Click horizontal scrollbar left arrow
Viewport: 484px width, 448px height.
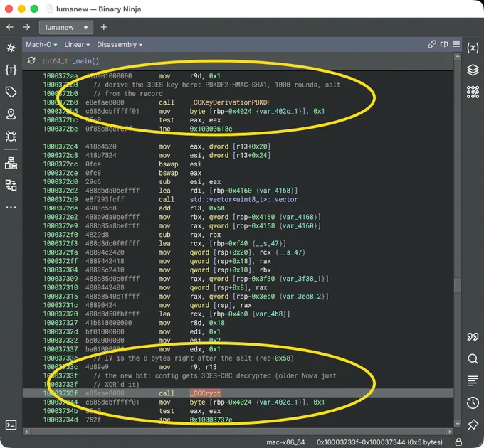pos(26,432)
